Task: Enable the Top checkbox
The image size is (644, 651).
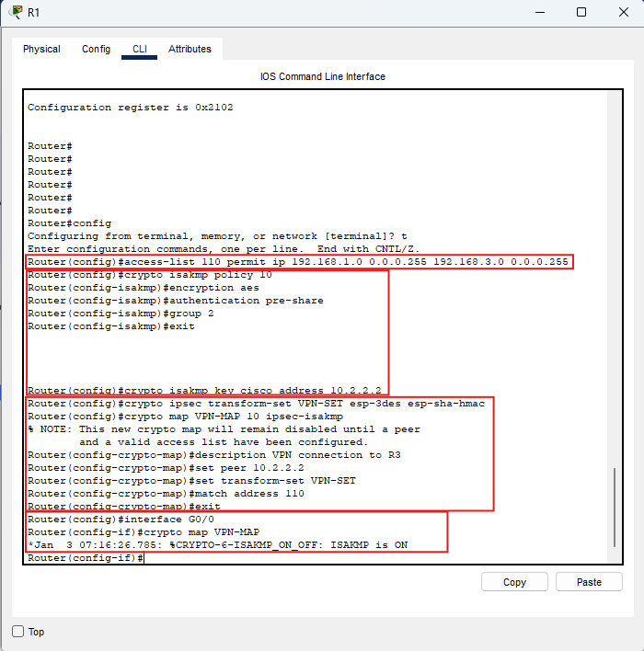Action: pos(17,632)
